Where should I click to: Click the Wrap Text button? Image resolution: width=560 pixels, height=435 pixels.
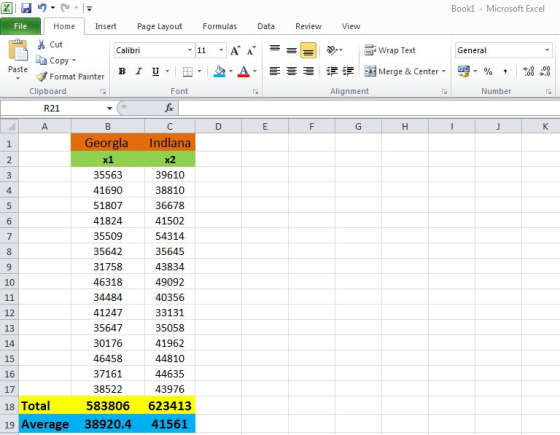[390, 50]
